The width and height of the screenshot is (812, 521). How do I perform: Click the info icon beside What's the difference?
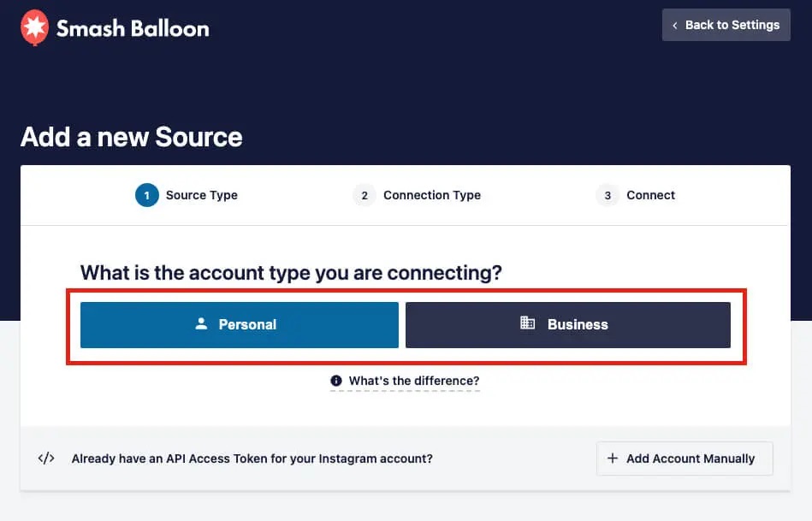click(336, 381)
